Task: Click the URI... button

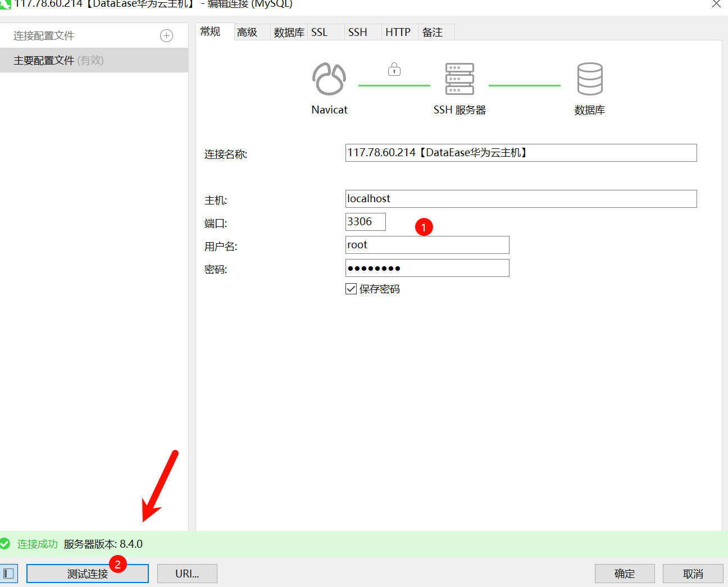Action: coord(187,574)
